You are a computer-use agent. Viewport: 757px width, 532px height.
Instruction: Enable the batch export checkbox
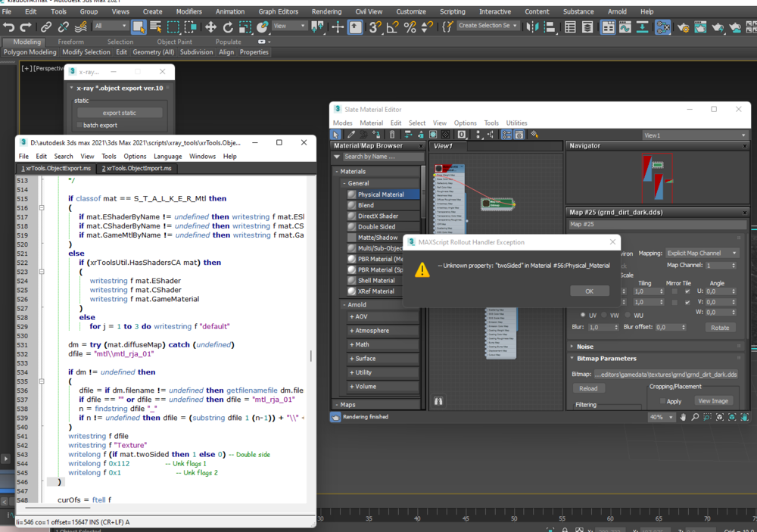pyautogui.click(x=79, y=125)
